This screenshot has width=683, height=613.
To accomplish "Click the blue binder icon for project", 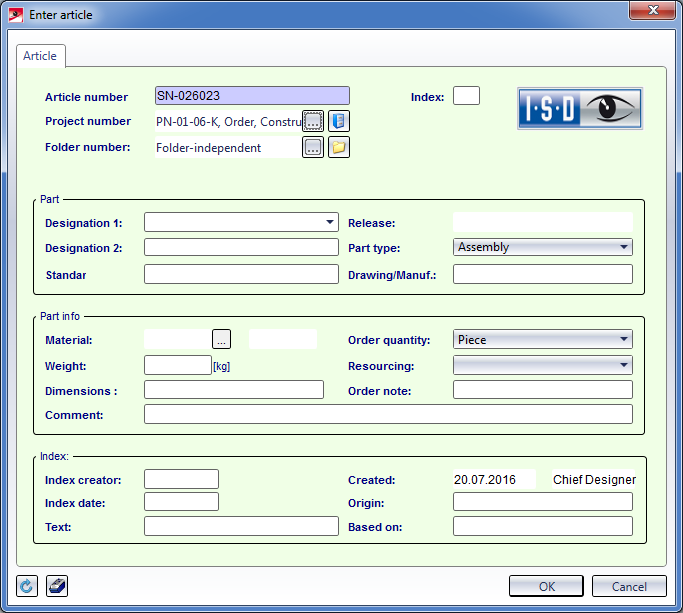I will (x=339, y=121).
